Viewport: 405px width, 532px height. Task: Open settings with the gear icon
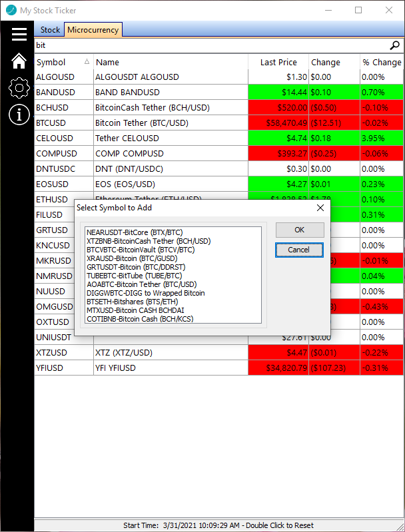19,88
